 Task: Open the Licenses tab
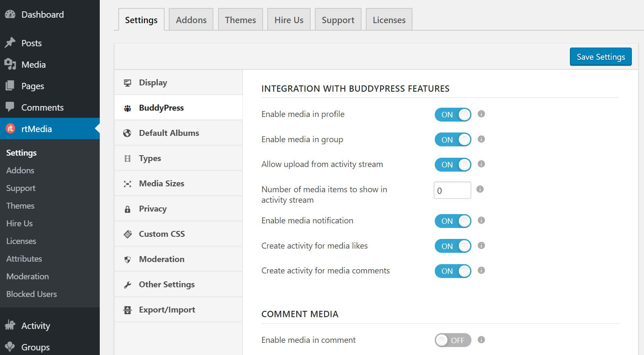(389, 19)
